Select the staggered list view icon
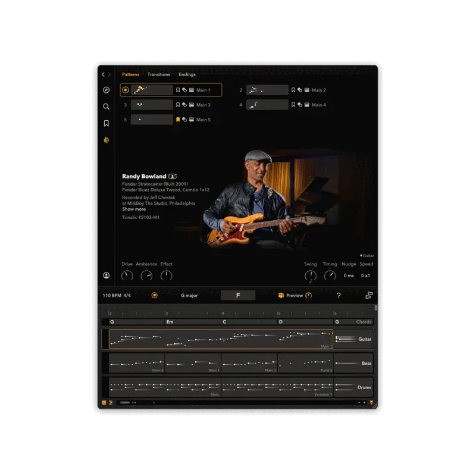Viewport: 476px width, 476px height. tap(111, 403)
